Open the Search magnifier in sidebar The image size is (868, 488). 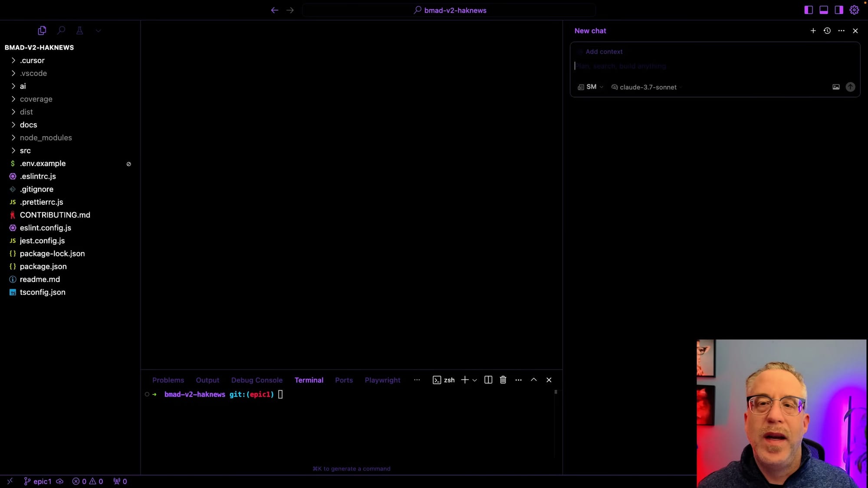[61, 30]
